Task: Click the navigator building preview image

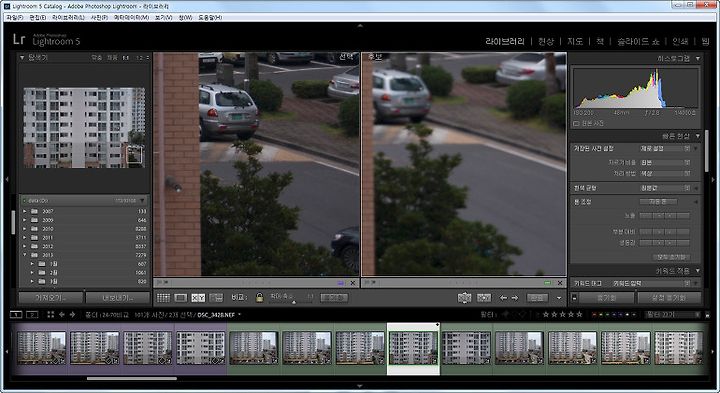Action: click(84, 128)
